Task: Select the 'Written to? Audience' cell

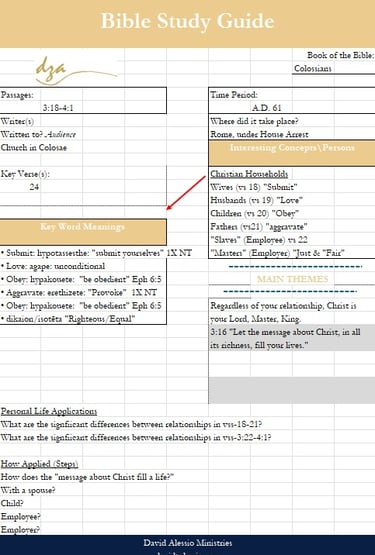Action: coord(38,135)
